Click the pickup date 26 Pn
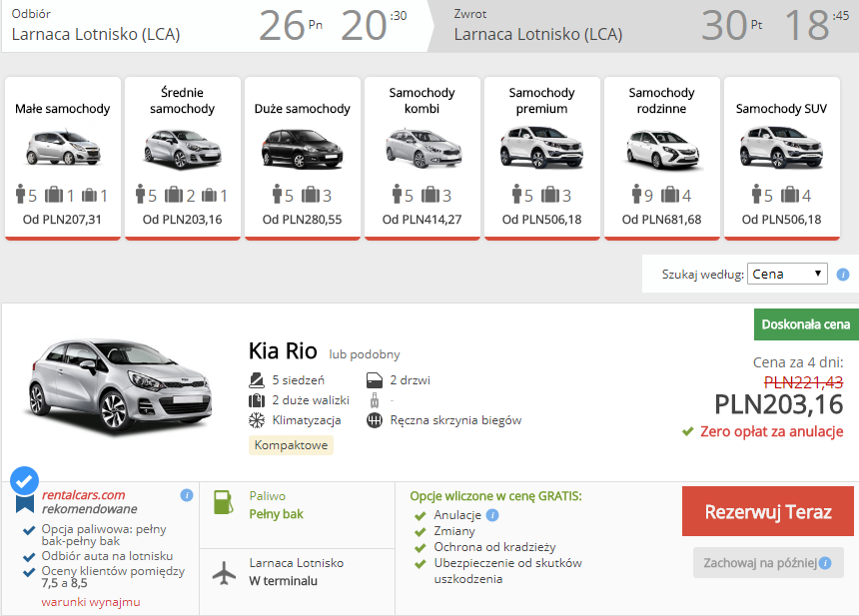This screenshot has width=859, height=616. pos(291,25)
